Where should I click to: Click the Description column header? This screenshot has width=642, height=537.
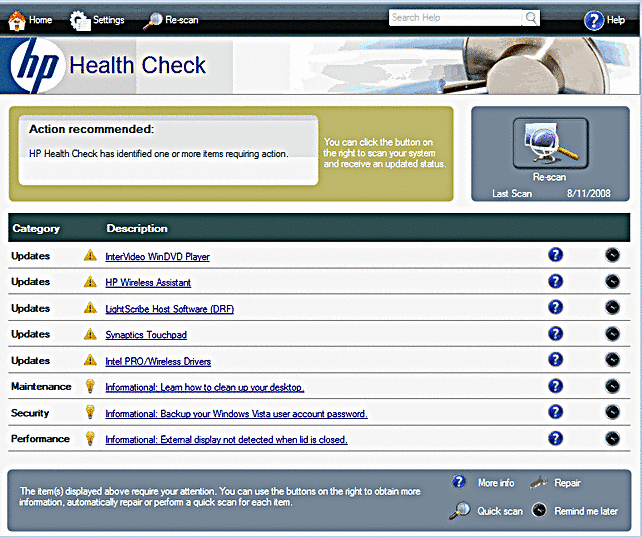pos(137,228)
